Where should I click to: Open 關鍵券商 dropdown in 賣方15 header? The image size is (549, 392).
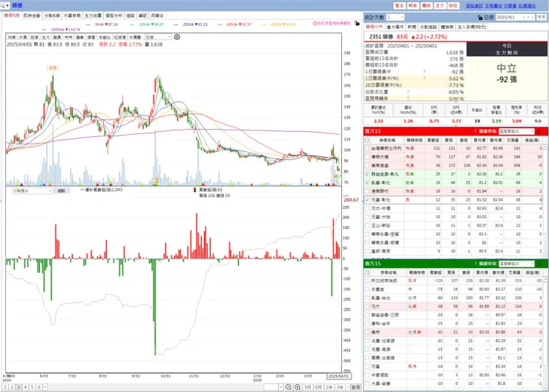516,263
